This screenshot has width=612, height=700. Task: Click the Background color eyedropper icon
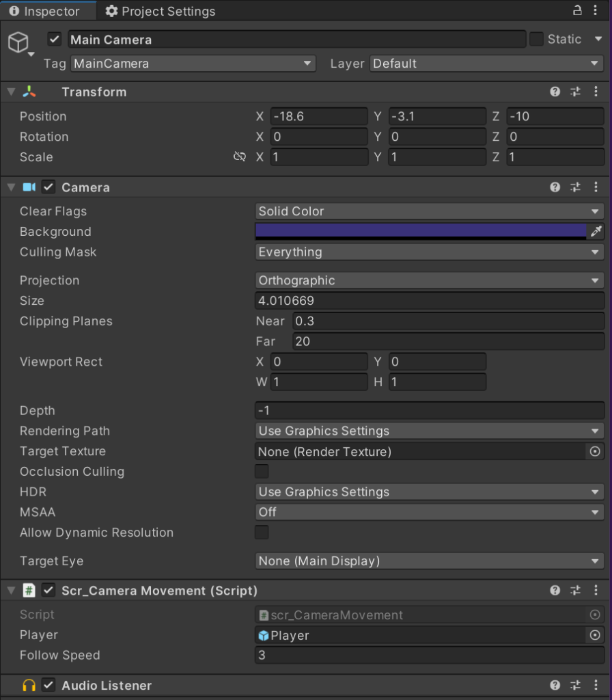596,232
